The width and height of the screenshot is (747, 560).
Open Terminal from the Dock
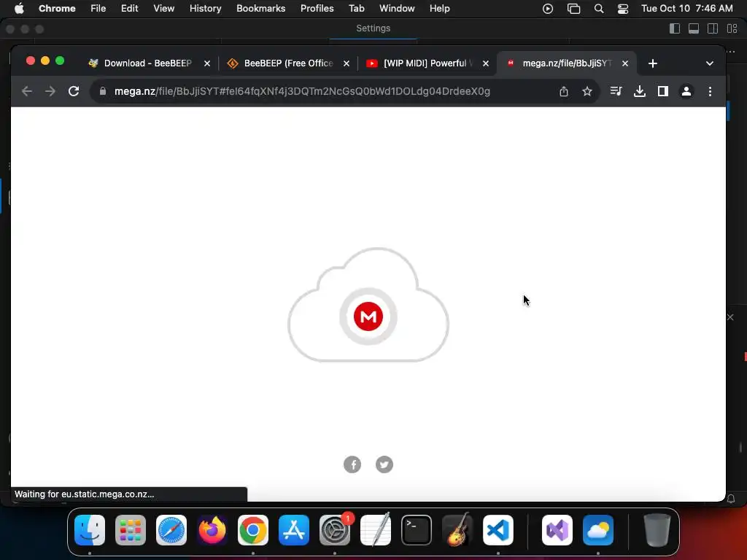[x=417, y=530]
